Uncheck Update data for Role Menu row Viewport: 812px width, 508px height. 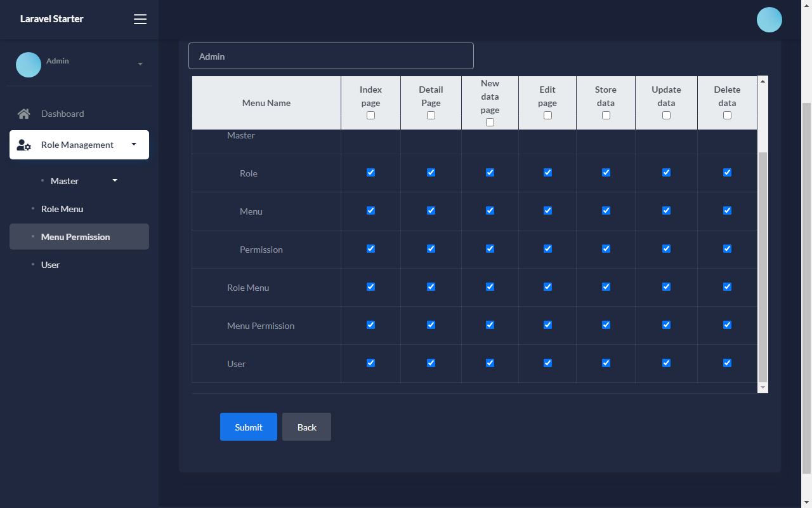(x=666, y=286)
